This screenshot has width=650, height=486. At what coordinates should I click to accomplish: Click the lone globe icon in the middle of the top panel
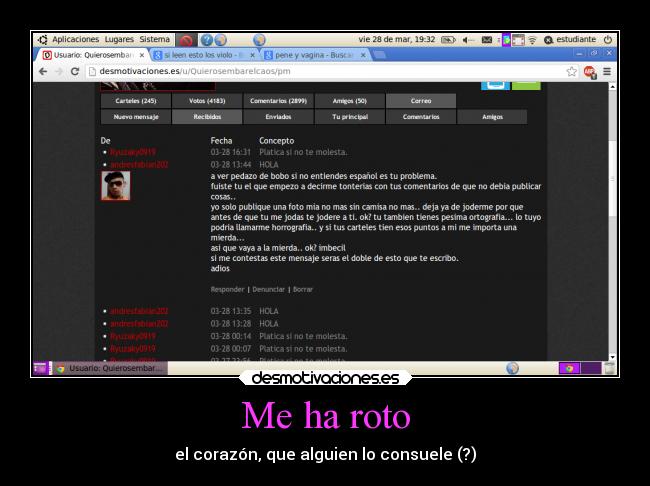(259, 40)
